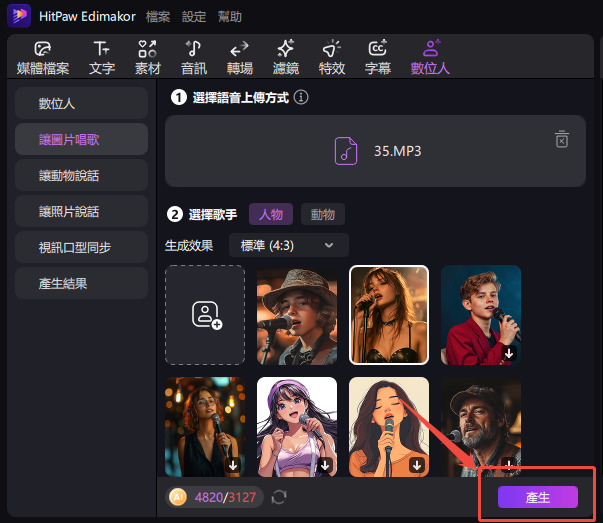
Task: Open the 幫助 menu
Action: click(230, 17)
